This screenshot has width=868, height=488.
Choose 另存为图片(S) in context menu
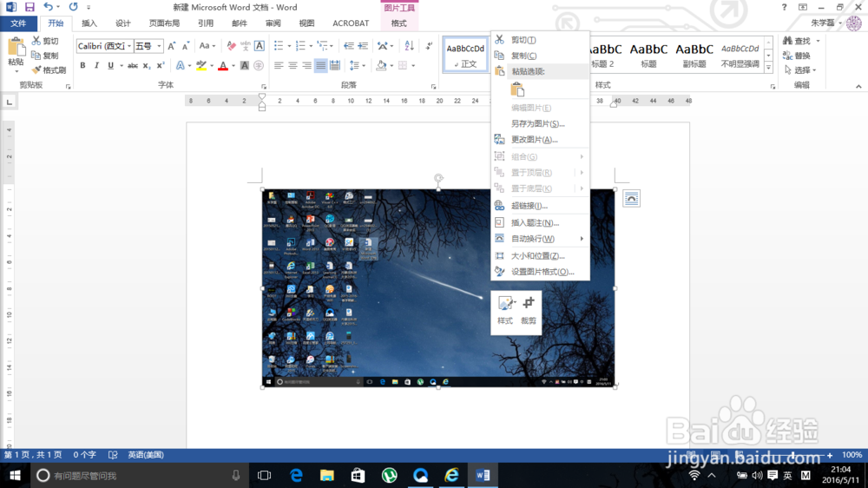[540, 123]
